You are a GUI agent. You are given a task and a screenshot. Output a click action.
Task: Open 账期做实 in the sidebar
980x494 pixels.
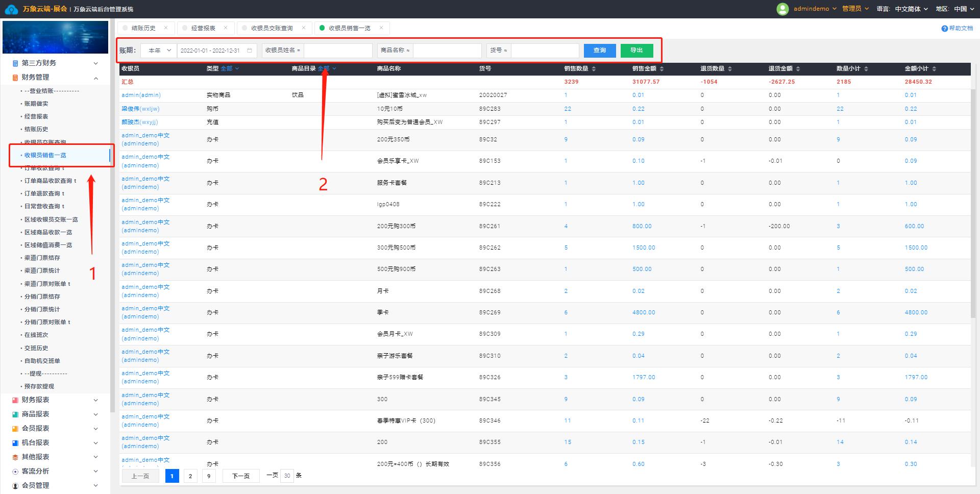coord(36,104)
